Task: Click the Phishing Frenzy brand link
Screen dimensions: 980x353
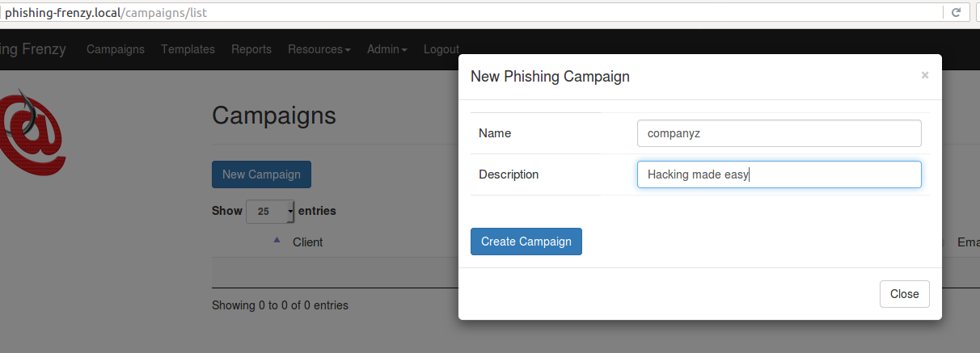Action: click(34, 49)
